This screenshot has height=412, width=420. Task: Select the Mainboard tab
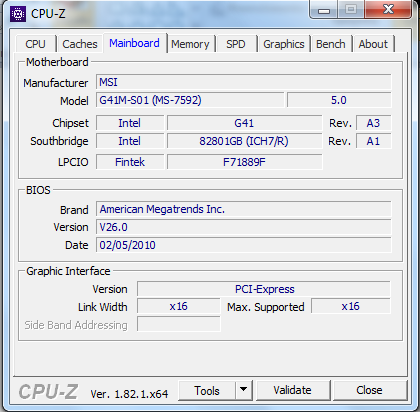[x=134, y=43]
